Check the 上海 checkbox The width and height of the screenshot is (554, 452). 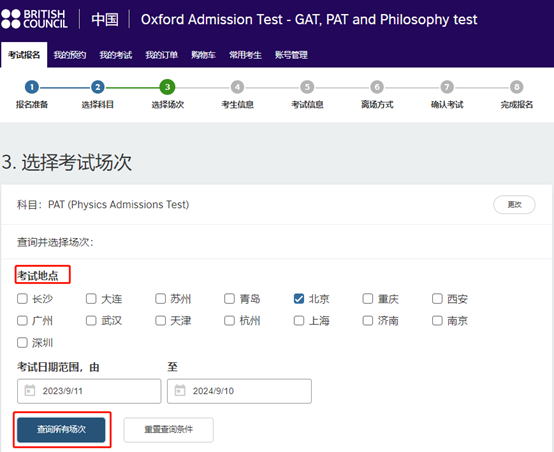click(299, 321)
